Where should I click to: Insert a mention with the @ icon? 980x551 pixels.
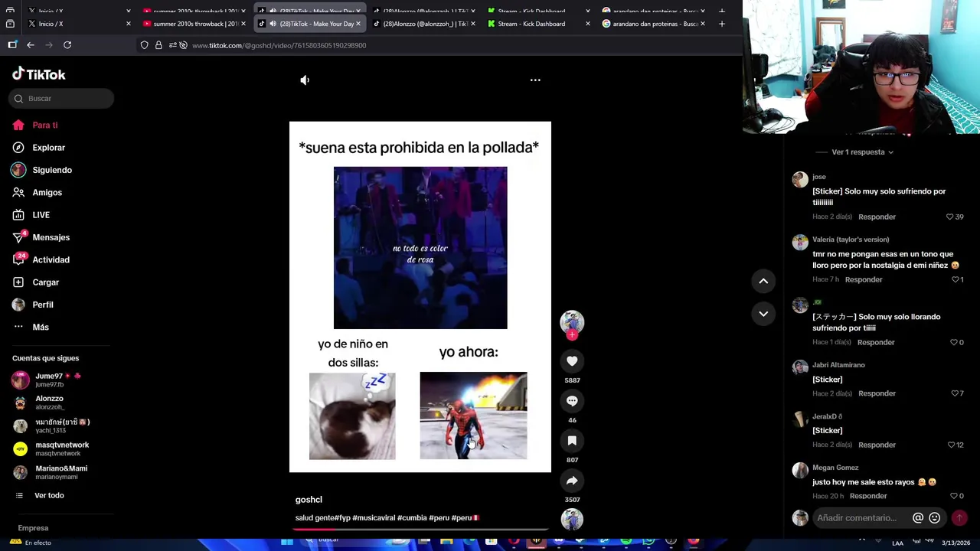pyautogui.click(x=918, y=518)
